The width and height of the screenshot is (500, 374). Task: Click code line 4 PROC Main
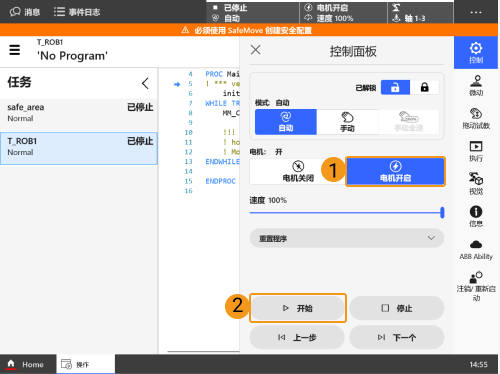click(222, 74)
